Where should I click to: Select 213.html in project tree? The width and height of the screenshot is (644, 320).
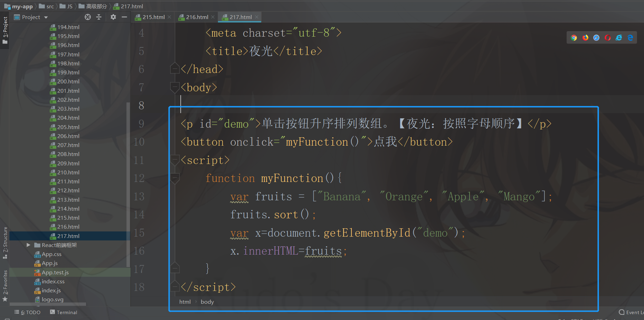pos(65,200)
